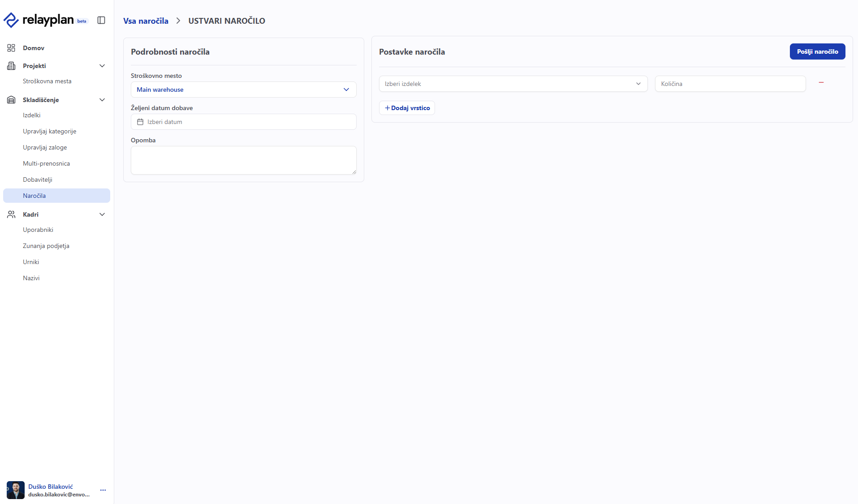
Task: Click the Izberi datum date field
Action: click(244, 122)
